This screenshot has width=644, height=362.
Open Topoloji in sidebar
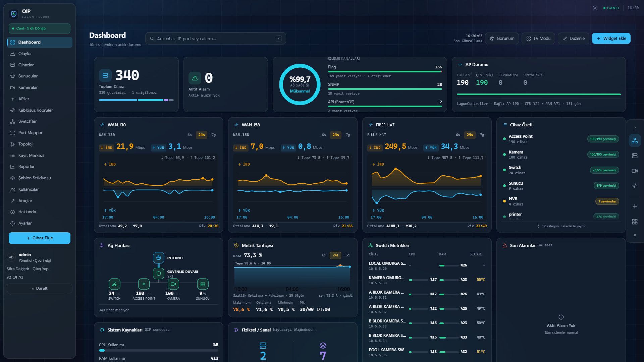(x=40, y=144)
